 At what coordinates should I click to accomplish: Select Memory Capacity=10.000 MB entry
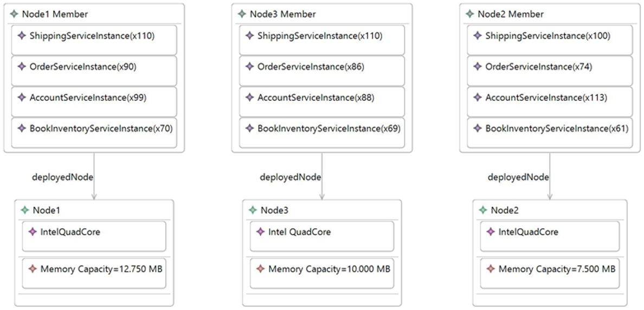coord(322,274)
